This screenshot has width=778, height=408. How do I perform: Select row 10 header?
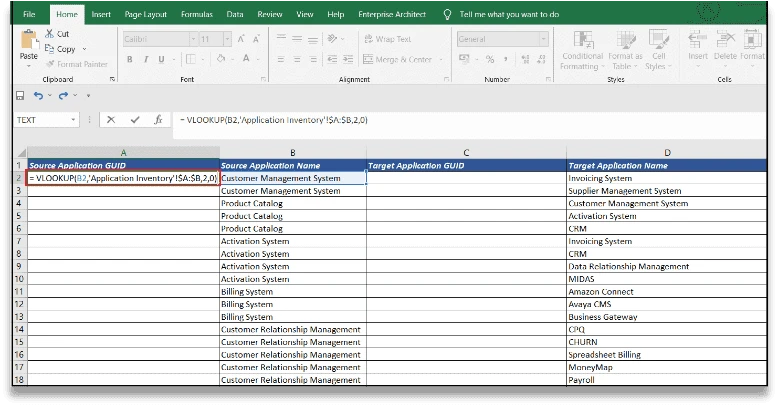19,279
